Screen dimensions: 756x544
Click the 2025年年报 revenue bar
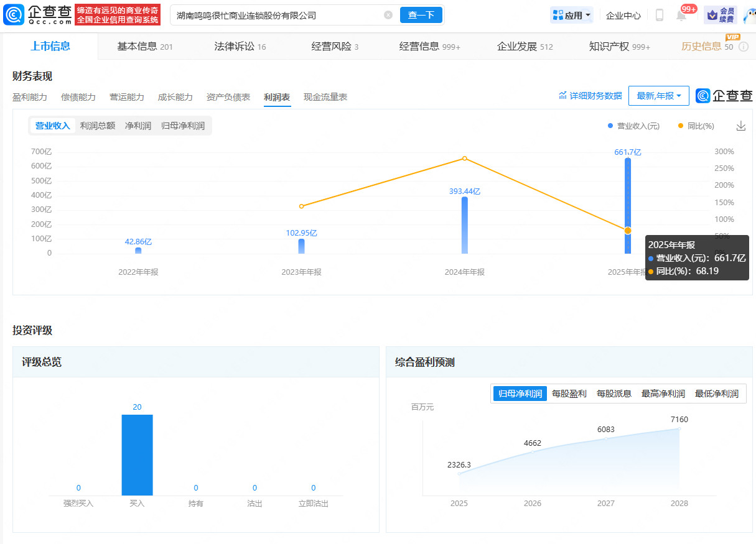pos(628,206)
